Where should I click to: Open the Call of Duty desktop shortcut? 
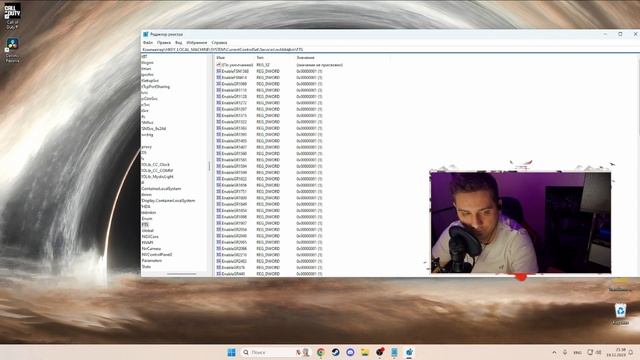(12, 16)
